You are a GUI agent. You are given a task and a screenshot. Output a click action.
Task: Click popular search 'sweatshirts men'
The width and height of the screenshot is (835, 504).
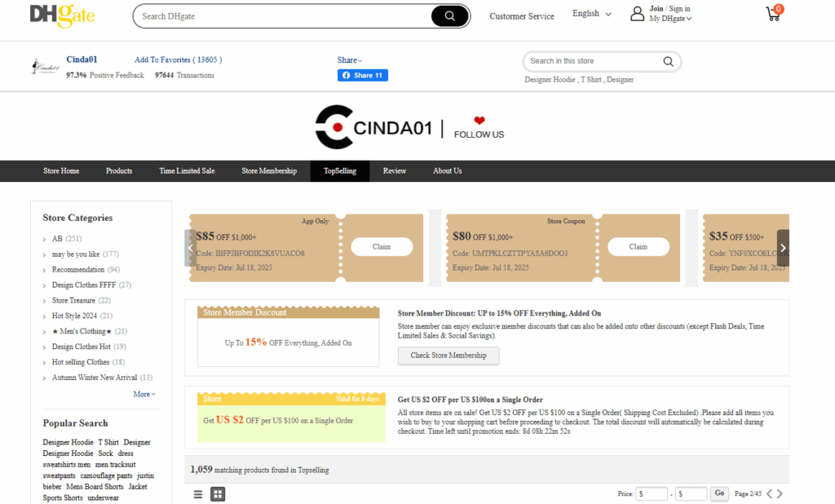point(67,465)
